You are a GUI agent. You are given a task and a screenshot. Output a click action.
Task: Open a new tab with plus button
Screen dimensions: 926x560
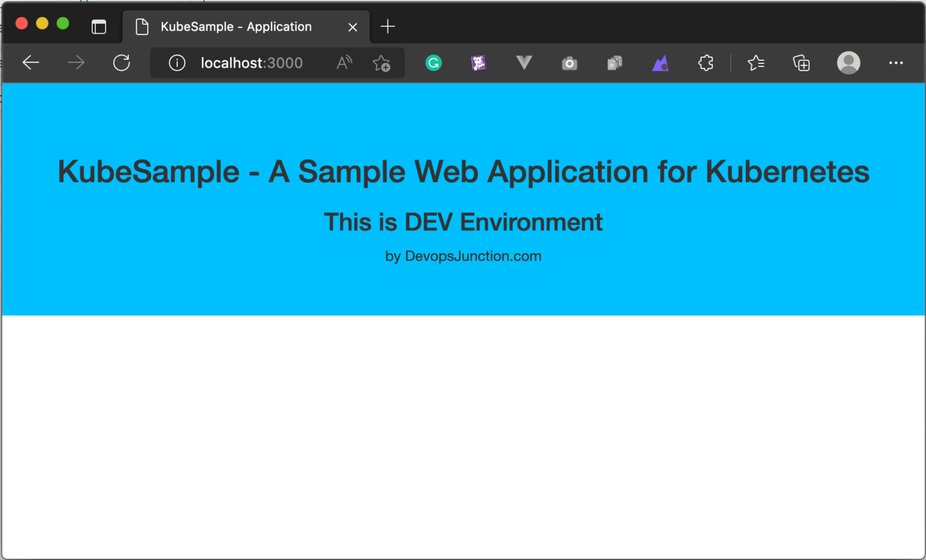(x=388, y=27)
